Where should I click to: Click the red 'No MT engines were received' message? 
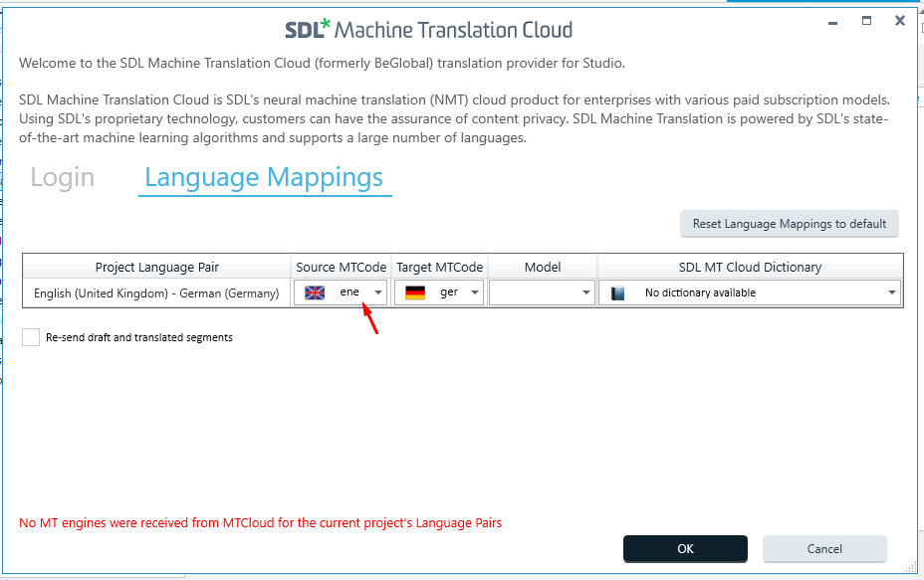click(x=261, y=523)
